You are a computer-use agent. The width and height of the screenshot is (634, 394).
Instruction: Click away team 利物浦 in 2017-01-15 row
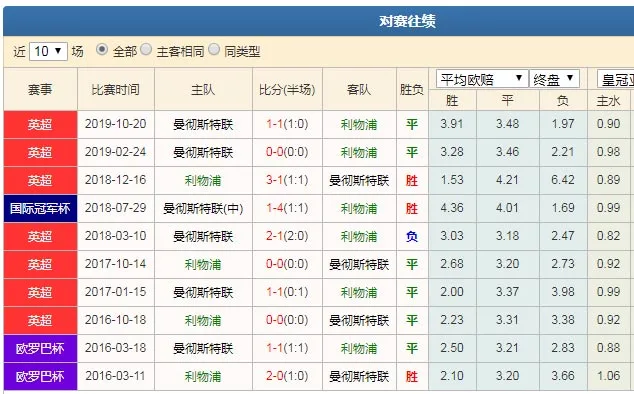click(359, 292)
